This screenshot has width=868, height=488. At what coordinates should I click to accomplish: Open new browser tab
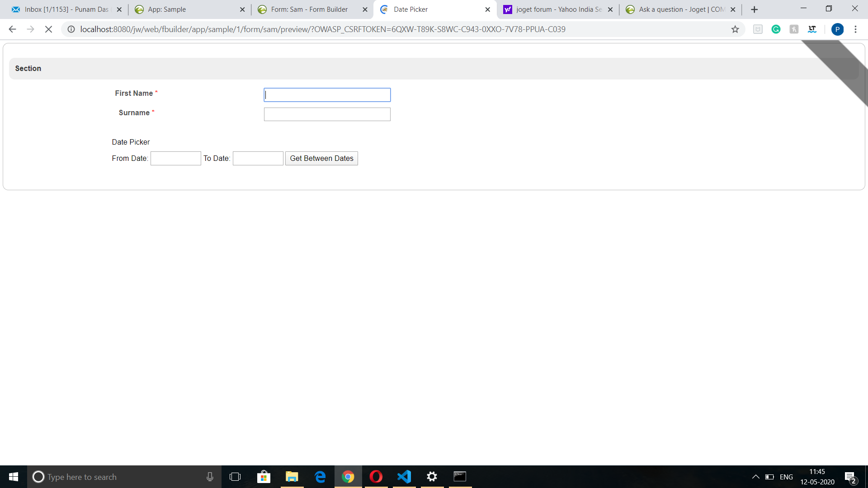point(754,9)
